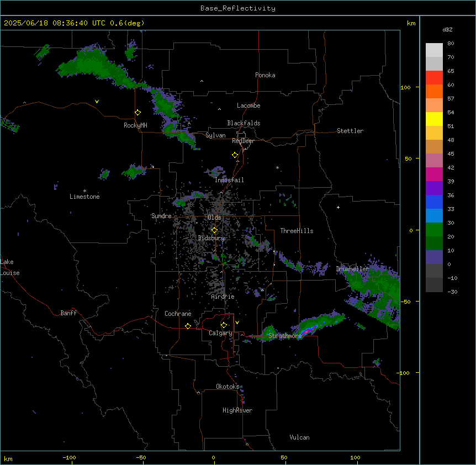The image size is (476, 465).
Task: Click the Limestone label
Action: click(x=84, y=197)
